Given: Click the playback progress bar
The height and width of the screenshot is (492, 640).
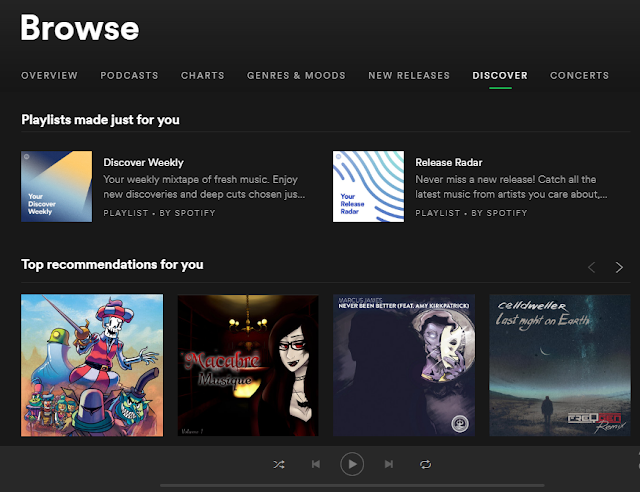Looking at the screenshot, I should [352, 485].
